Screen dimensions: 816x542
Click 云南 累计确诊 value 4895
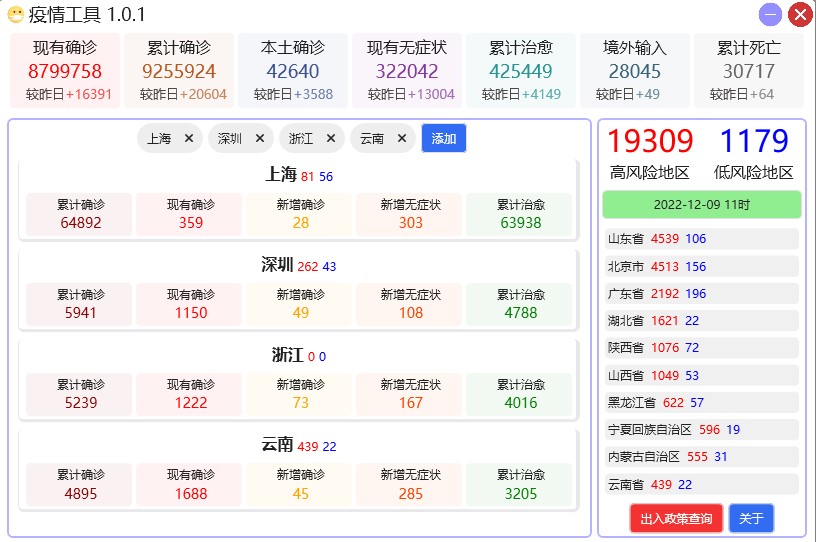pyautogui.click(x=81, y=494)
